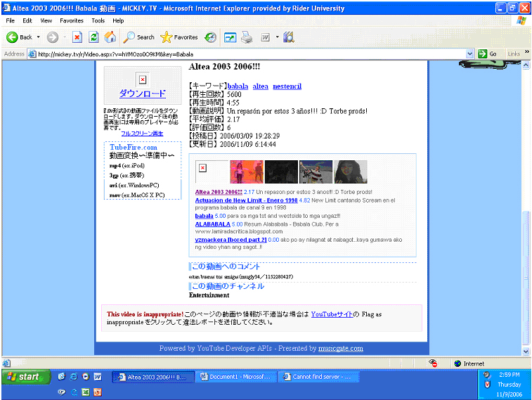Select the Altea 2003 2006 taskbar button

pos(153,377)
